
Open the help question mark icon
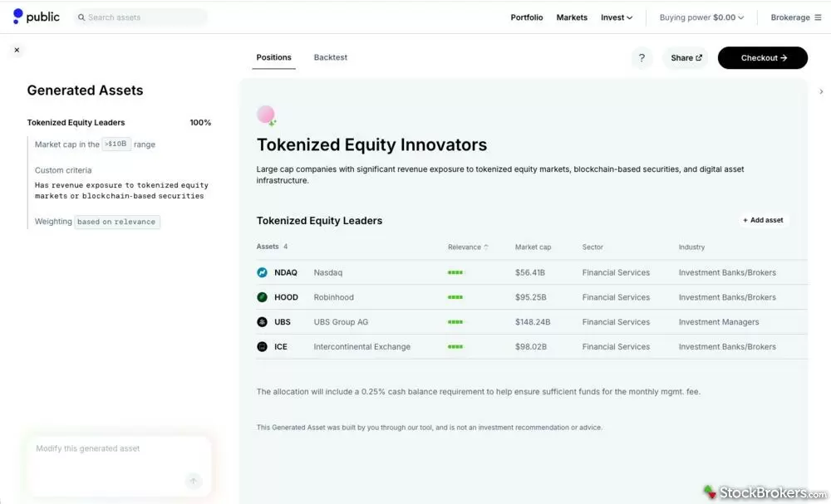click(642, 57)
